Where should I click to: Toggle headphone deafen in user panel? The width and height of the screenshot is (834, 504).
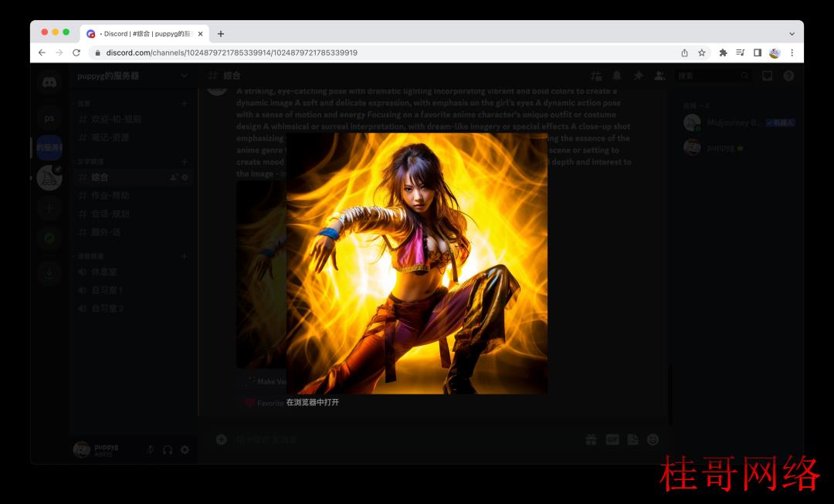168,450
